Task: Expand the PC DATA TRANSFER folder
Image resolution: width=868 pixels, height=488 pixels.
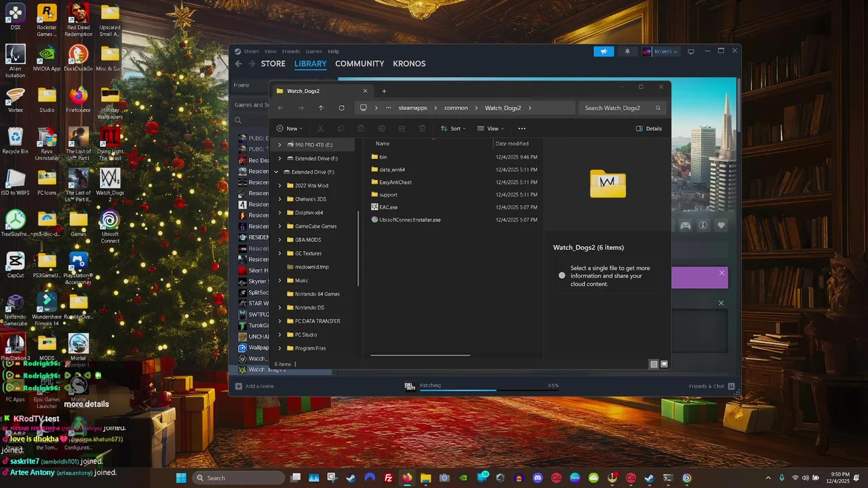Action: (280, 321)
